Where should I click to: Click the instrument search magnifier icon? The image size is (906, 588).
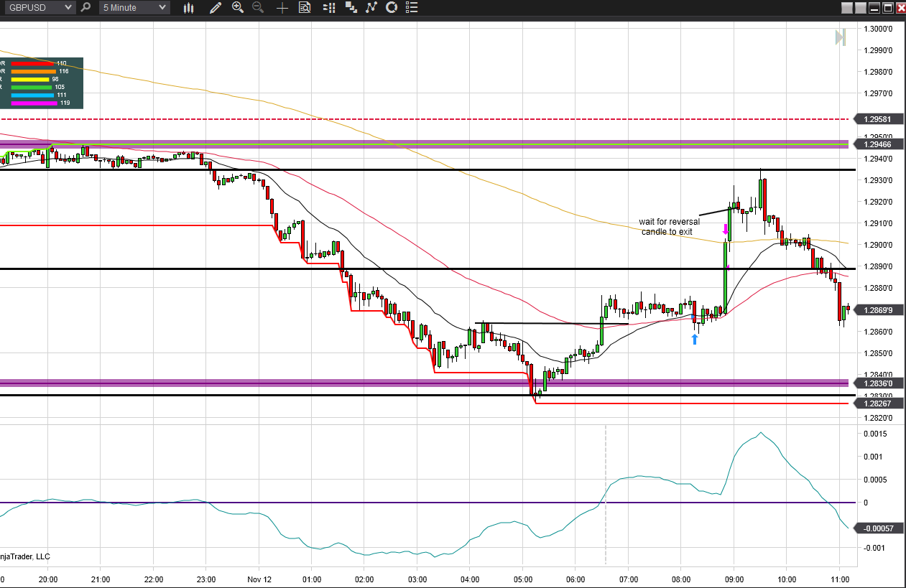86,7
